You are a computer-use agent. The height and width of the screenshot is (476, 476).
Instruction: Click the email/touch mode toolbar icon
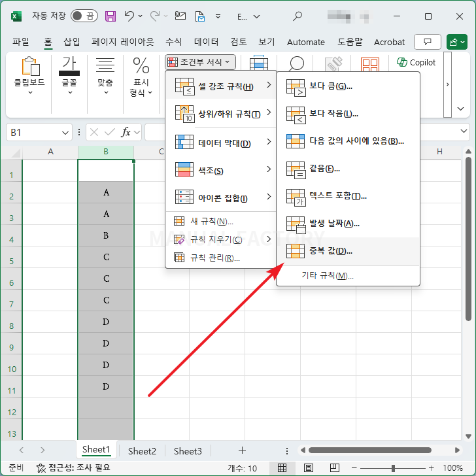coord(180,16)
